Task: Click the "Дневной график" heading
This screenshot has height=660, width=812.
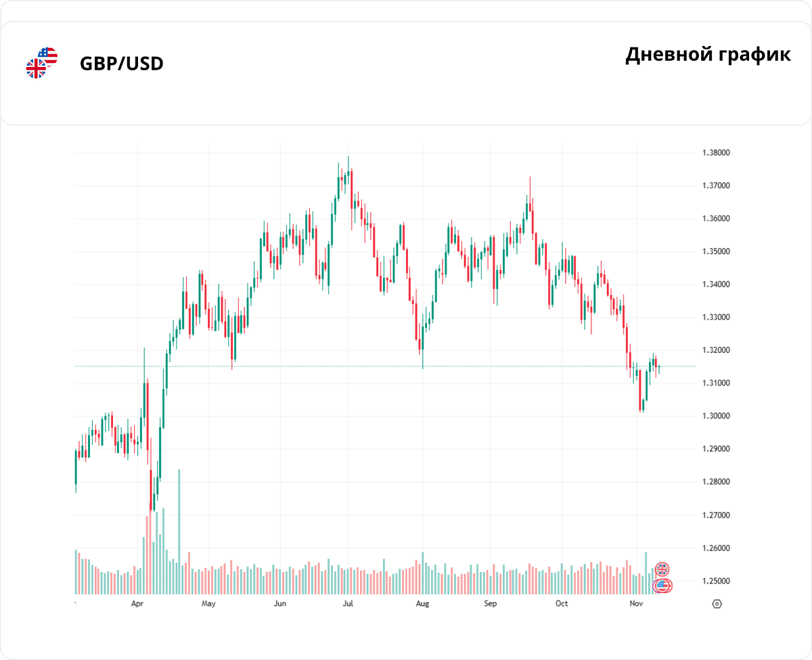Action: (x=708, y=55)
